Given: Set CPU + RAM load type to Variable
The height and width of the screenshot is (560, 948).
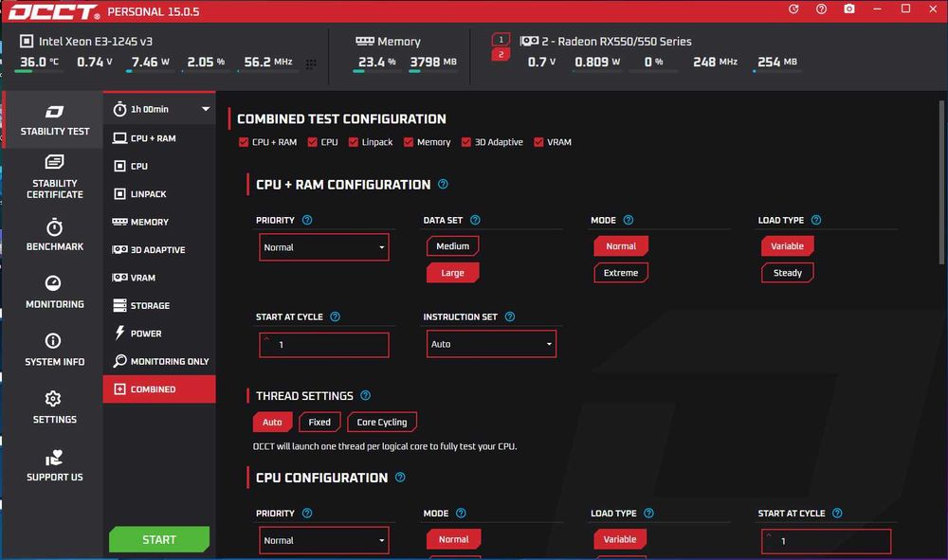Looking at the screenshot, I should click(x=787, y=245).
